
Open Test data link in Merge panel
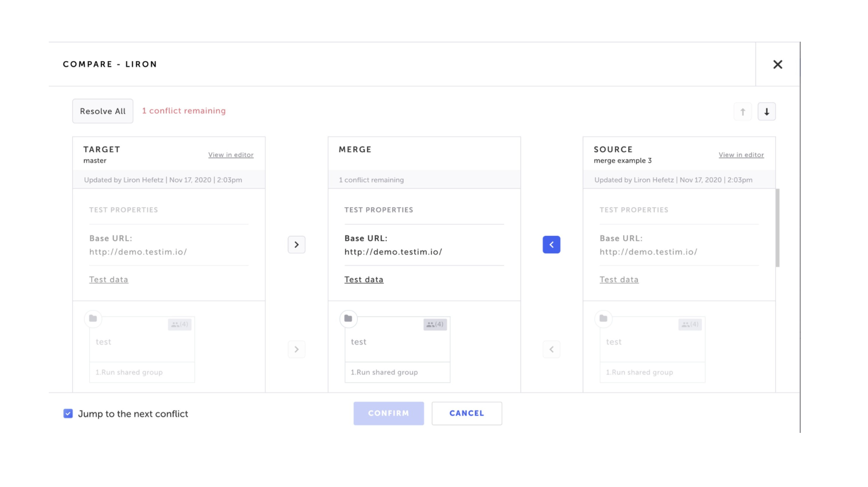click(x=364, y=279)
